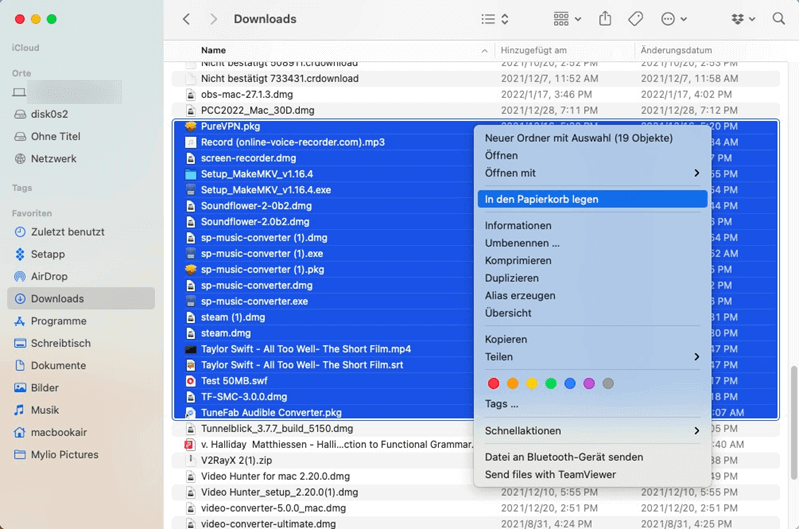Apply the yellow tag color
Viewport: 799px width, 529px height.
point(531,383)
